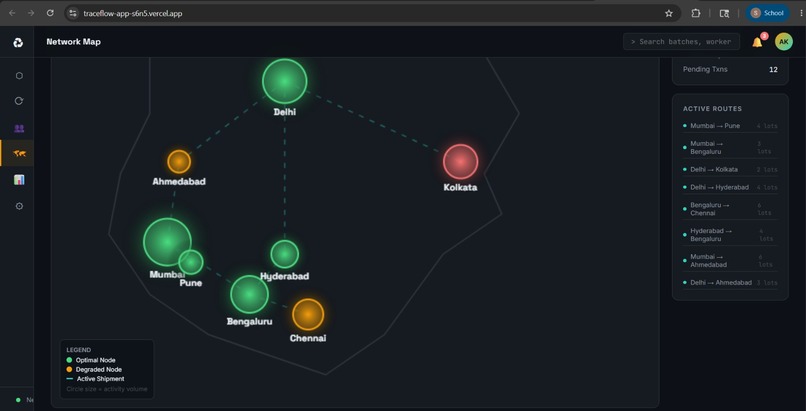Select the orange Chennai node
The image size is (806, 411).
[x=308, y=314]
